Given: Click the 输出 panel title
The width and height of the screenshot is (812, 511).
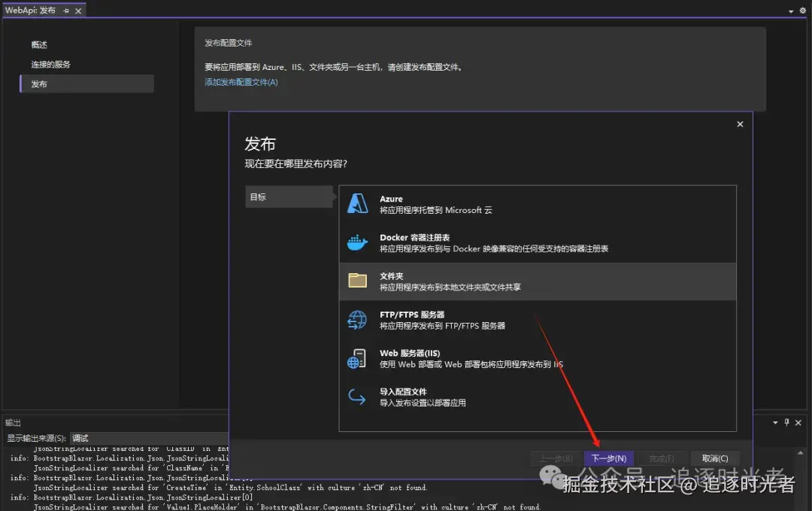Looking at the screenshot, I should (x=13, y=423).
